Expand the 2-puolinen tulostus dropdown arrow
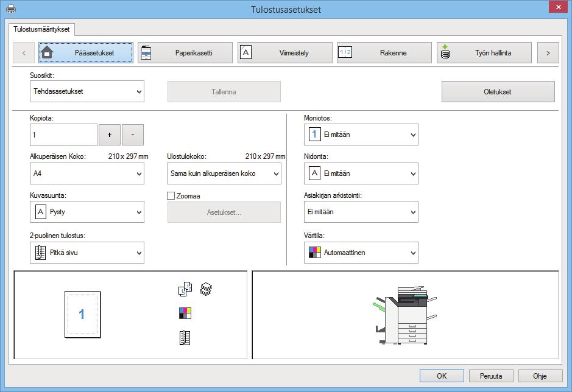 click(139, 253)
